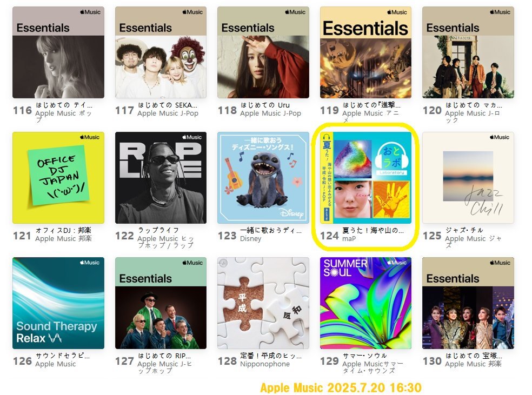Click the 平成 令和 puzzle piece cover
This screenshot has height=395, width=532.
(x=263, y=303)
